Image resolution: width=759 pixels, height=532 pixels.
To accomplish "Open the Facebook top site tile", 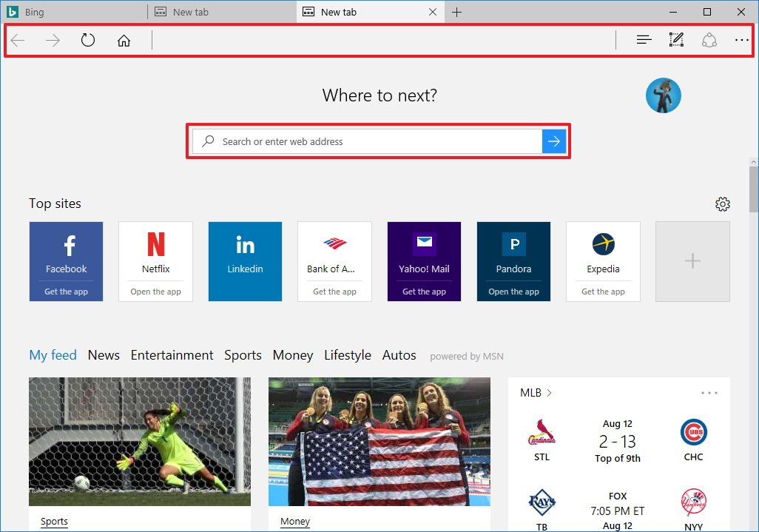I will pos(67,261).
